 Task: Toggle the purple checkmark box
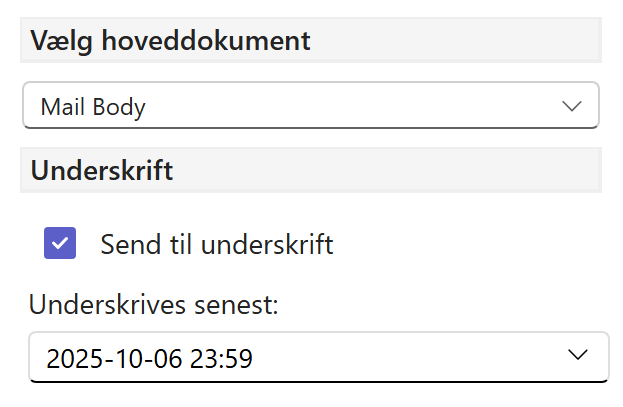60,243
